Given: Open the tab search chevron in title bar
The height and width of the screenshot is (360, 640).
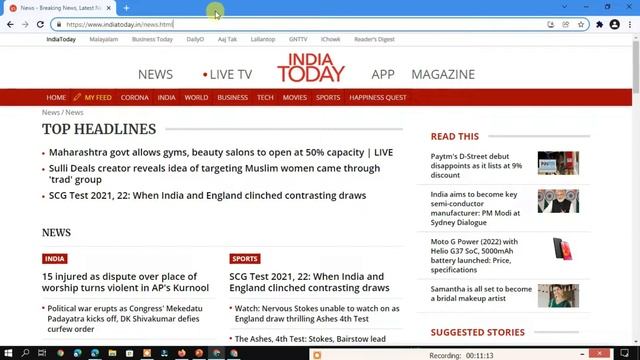Looking at the screenshot, I should [564, 7].
